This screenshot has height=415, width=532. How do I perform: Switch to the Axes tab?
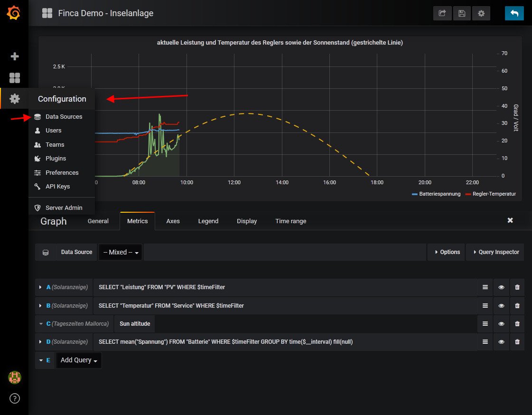(x=173, y=221)
